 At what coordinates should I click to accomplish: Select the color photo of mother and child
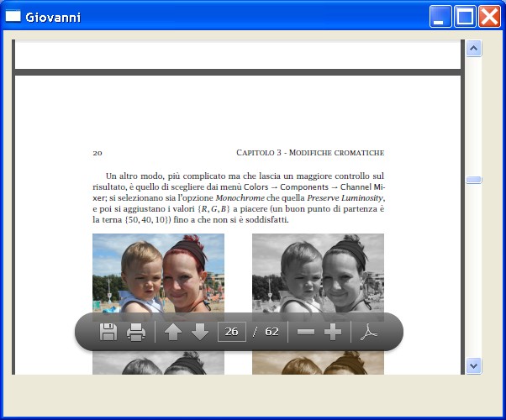158,271
